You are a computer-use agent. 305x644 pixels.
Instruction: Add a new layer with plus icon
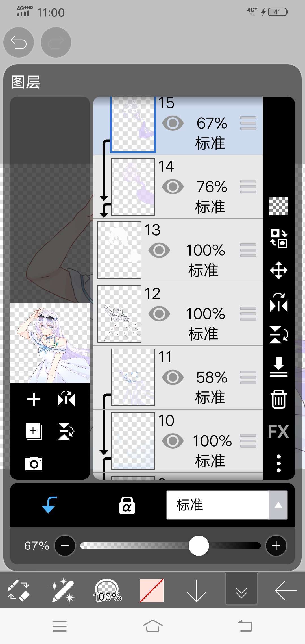point(34,399)
